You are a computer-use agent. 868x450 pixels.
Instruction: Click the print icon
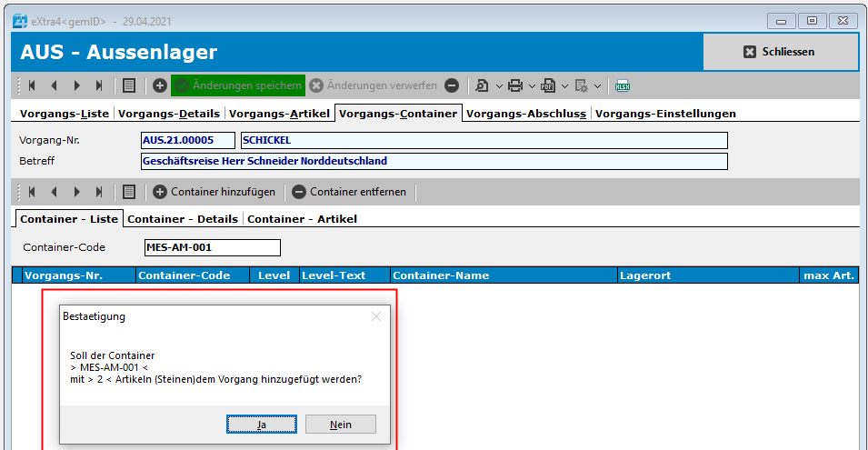click(515, 85)
